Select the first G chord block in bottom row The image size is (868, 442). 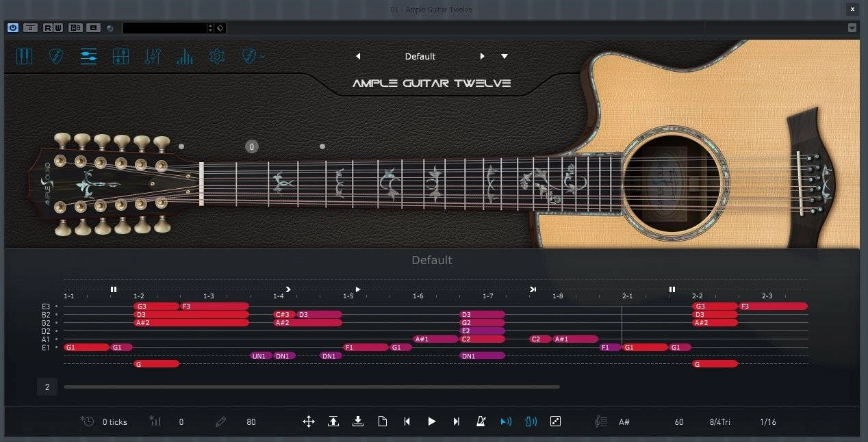point(156,364)
